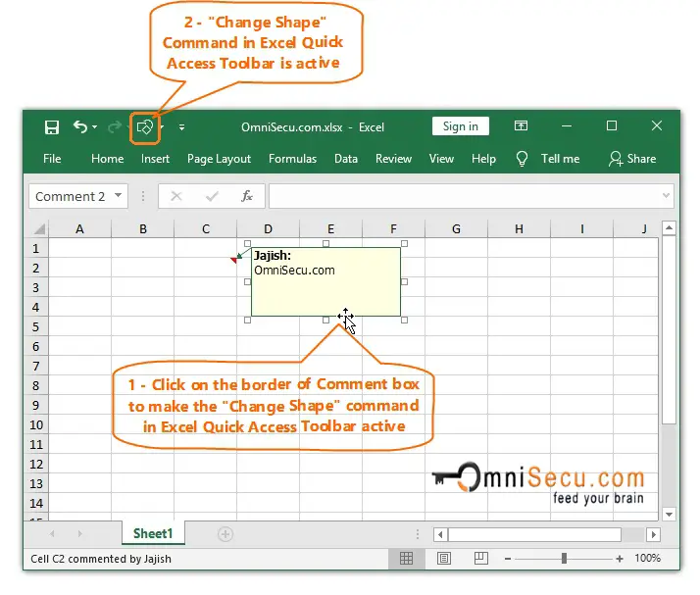Click the Enter checkmark formula bar icon
Screen dimensions: 700x595
coord(212,196)
